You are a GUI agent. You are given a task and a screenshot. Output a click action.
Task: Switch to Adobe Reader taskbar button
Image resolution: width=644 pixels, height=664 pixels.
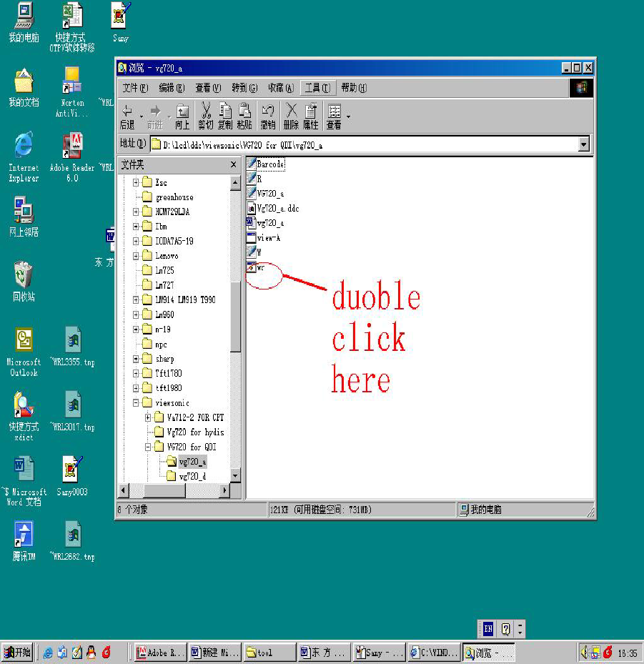160,653
